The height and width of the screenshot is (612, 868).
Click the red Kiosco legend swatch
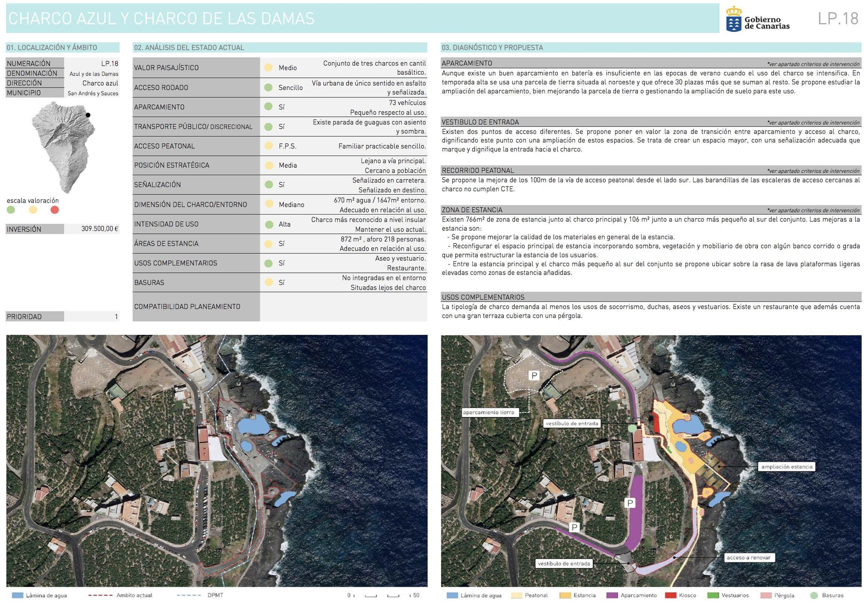coord(671,595)
